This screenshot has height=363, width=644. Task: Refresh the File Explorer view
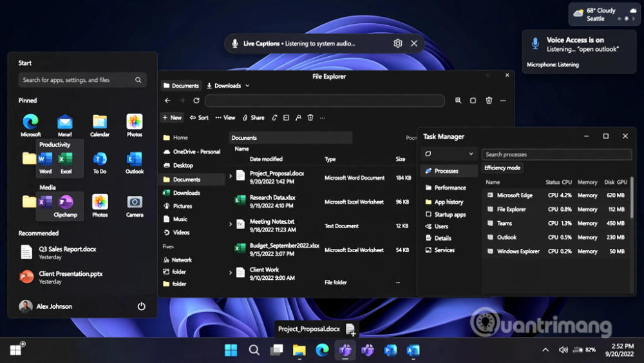click(x=196, y=101)
